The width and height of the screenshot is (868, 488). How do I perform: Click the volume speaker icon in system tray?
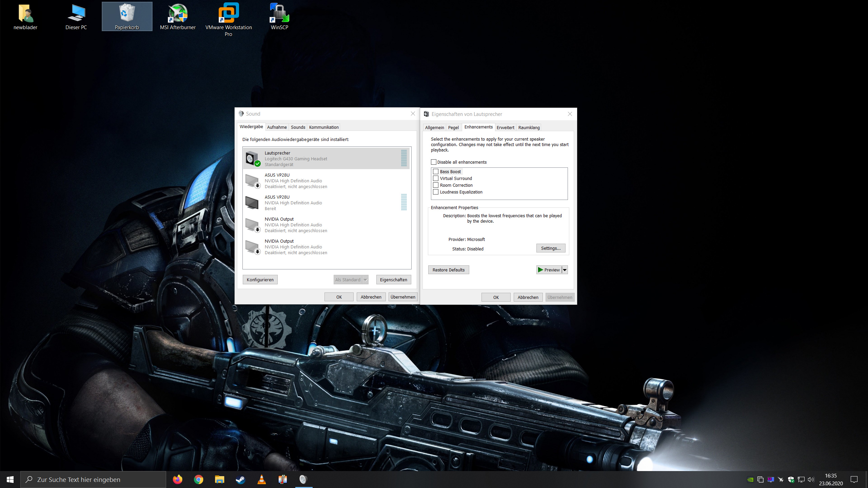coord(811,479)
